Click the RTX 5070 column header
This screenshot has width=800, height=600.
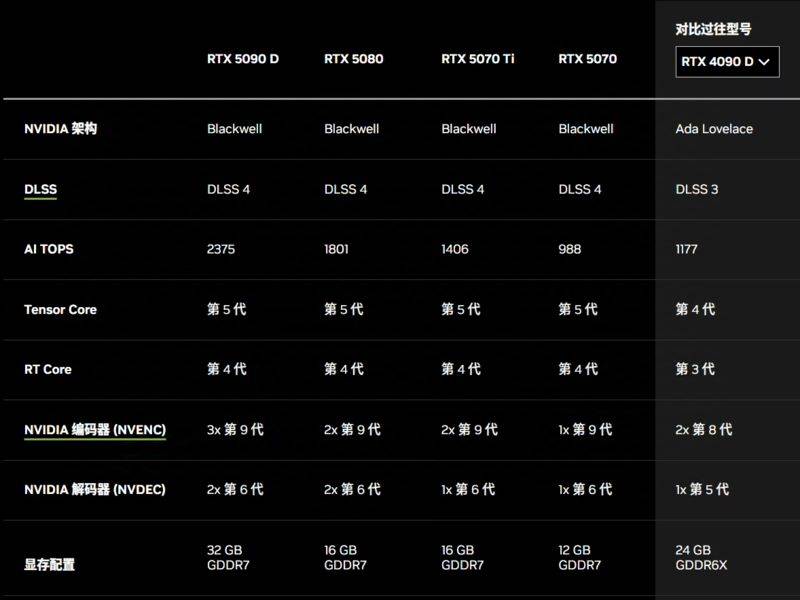[x=588, y=59]
